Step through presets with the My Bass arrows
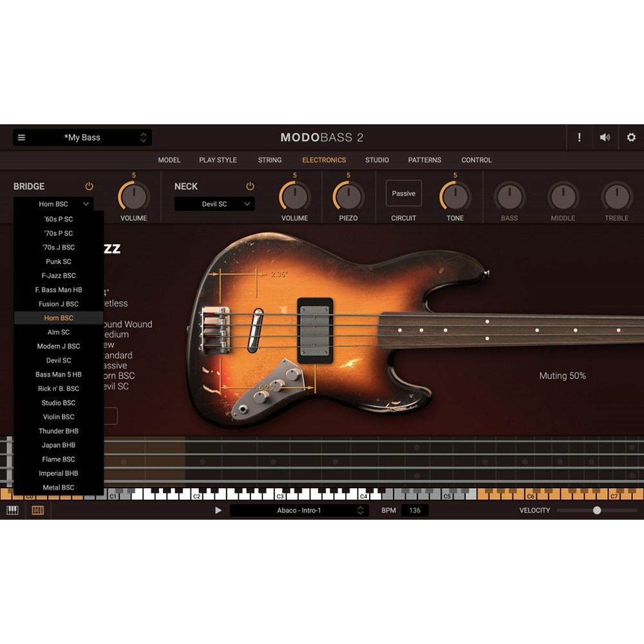Screen dimensions: 644x644 tap(144, 138)
